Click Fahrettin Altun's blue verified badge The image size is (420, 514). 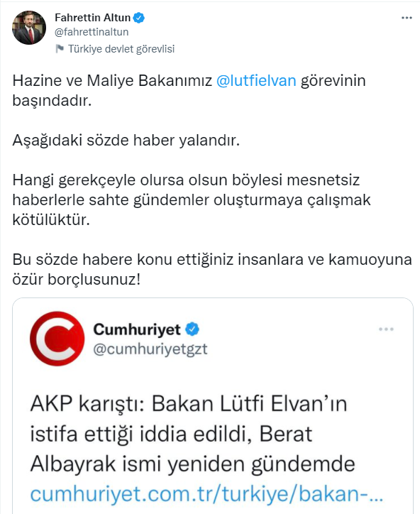coord(139,17)
